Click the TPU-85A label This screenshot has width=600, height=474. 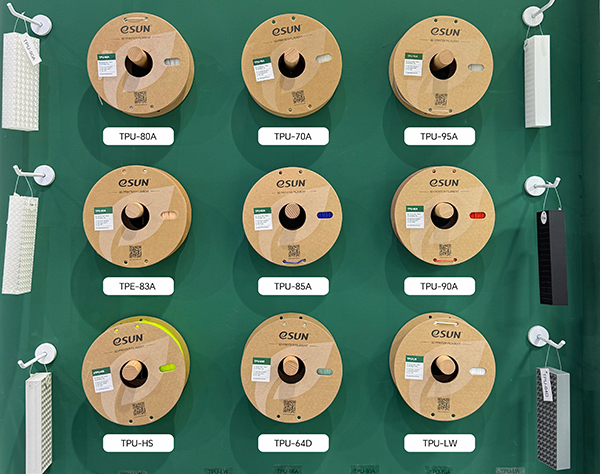click(293, 286)
